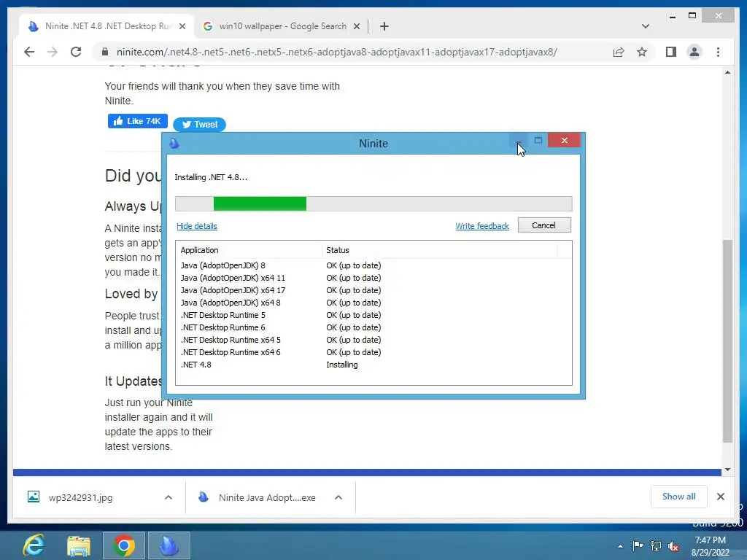
Task: Click the muted volume tray icon
Action: point(673,546)
